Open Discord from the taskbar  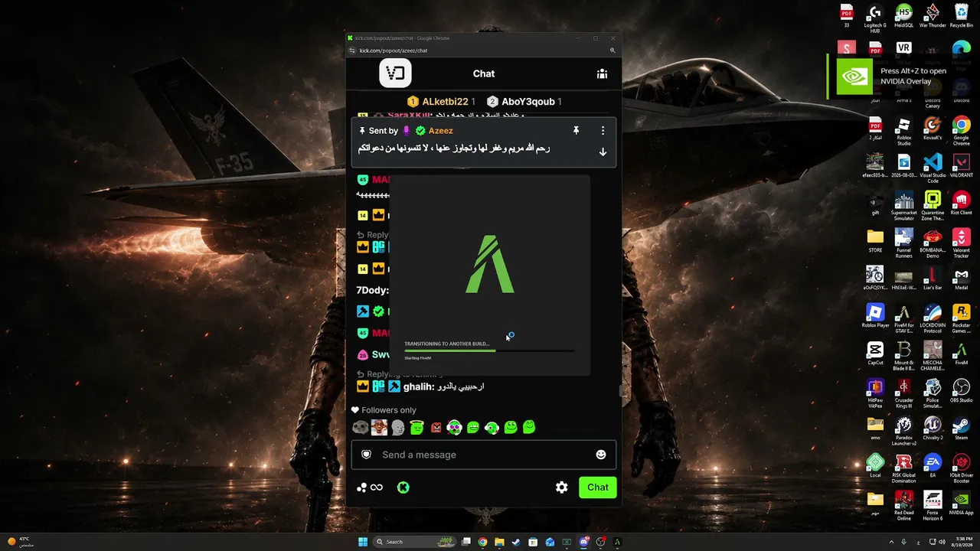pos(583,542)
